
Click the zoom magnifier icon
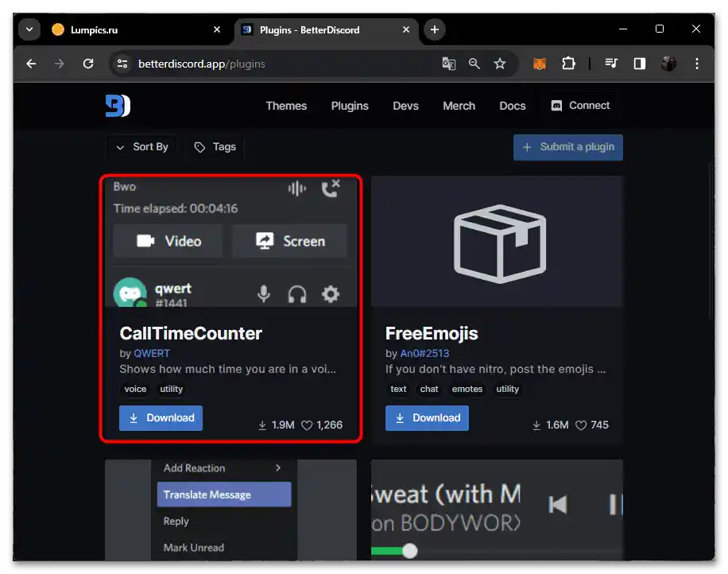click(x=474, y=64)
